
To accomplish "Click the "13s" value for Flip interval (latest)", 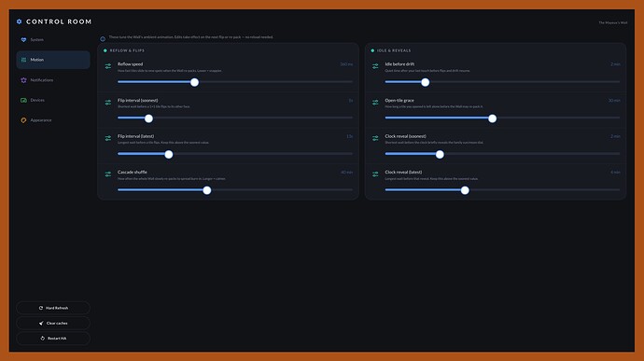I will (x=349, y=136).
